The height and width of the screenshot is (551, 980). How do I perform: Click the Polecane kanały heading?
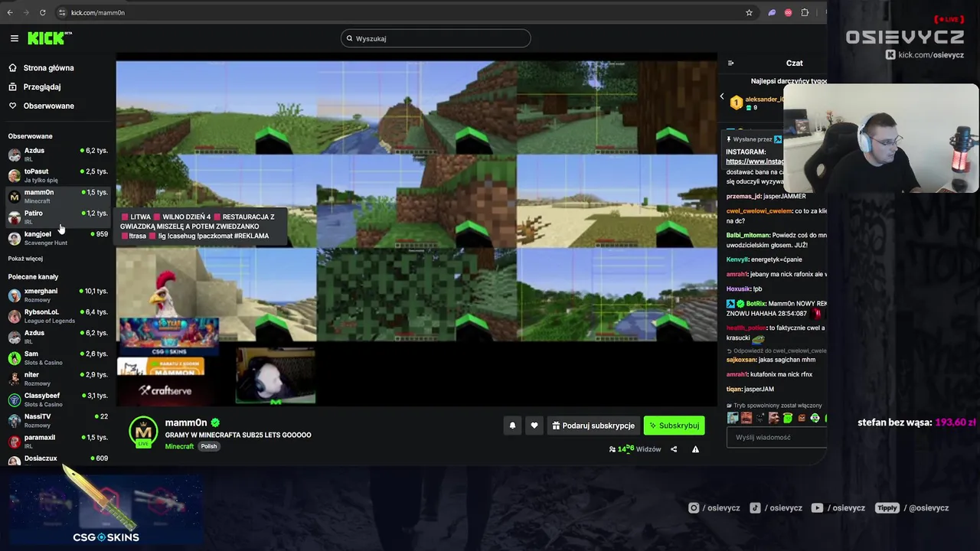(x=33, y=277)
